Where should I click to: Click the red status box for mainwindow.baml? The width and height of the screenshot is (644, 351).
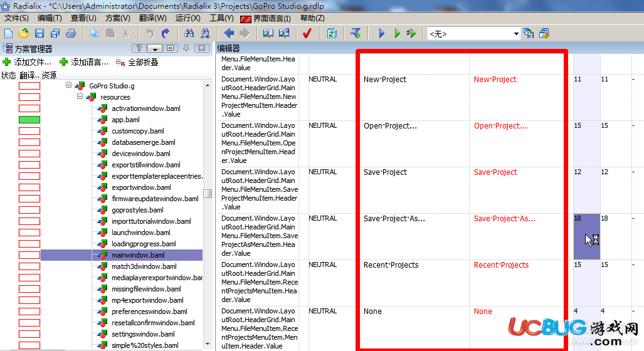click(x=29, y=255)
